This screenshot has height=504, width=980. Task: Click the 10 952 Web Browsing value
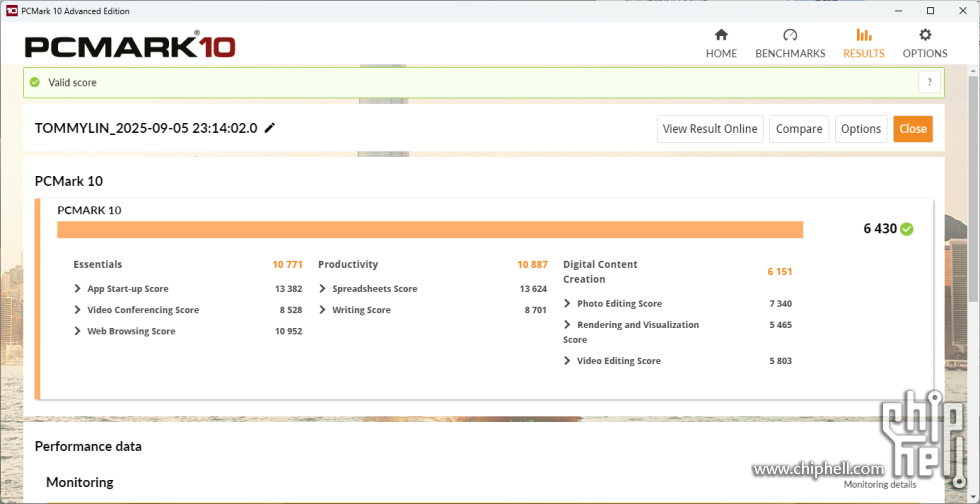pyautogui.click(x=289, y=331)
